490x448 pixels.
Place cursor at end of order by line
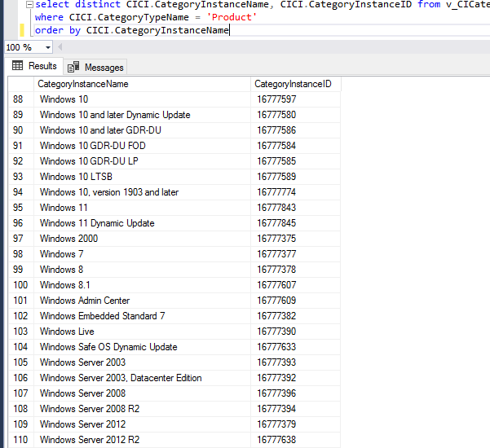coord(230,31)
